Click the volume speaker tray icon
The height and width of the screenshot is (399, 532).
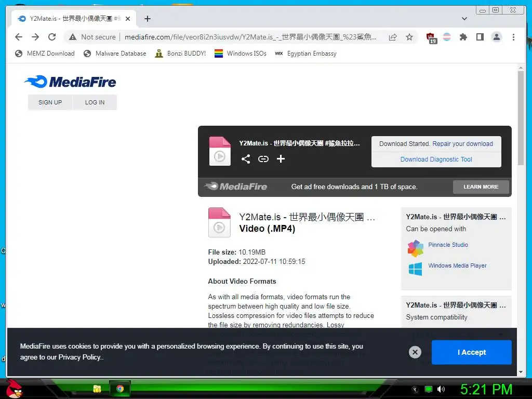pyautogui.click(x=441, y=389)
